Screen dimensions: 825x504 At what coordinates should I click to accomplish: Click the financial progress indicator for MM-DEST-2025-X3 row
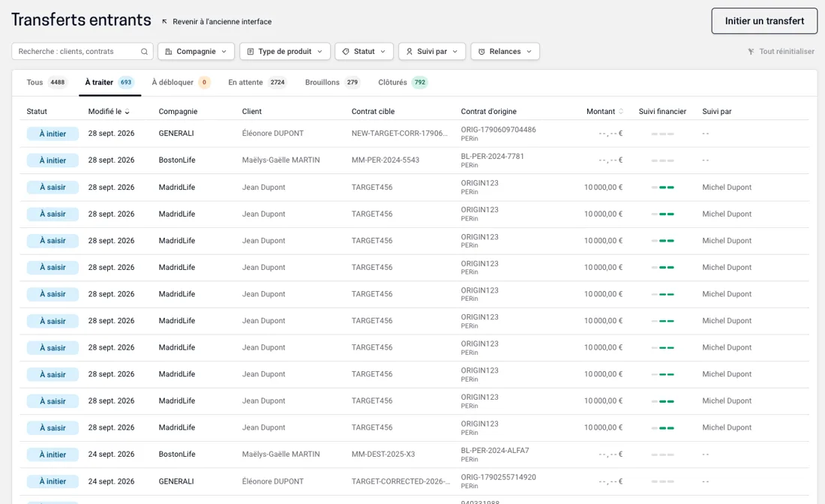point(662,454)
